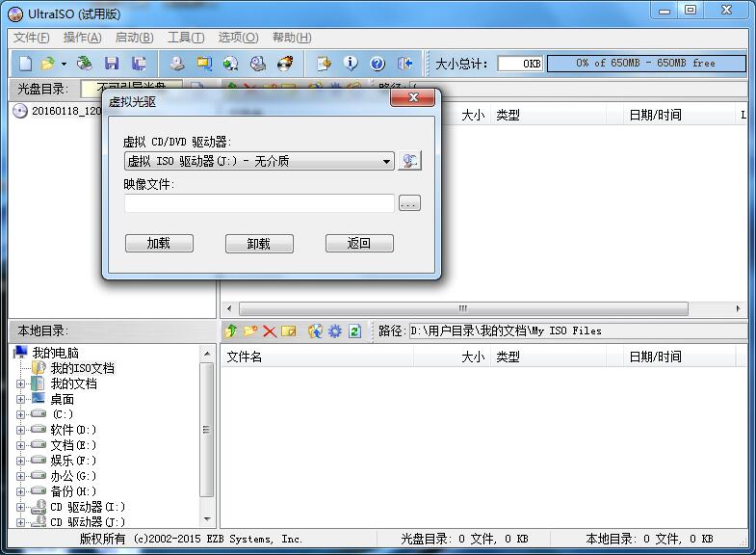Click the 类型 column header in local pane
The width and height of the screenshot is (756, 555).
(548, 357)
